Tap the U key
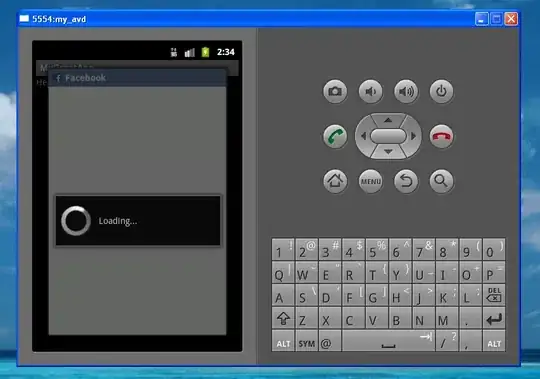540x379 pixels. click(x=424, y=272)
